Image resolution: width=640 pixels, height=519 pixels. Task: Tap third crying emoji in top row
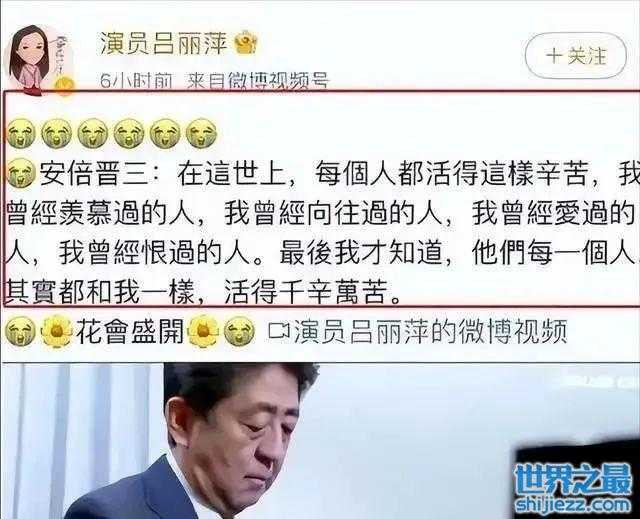coord(93,133)
